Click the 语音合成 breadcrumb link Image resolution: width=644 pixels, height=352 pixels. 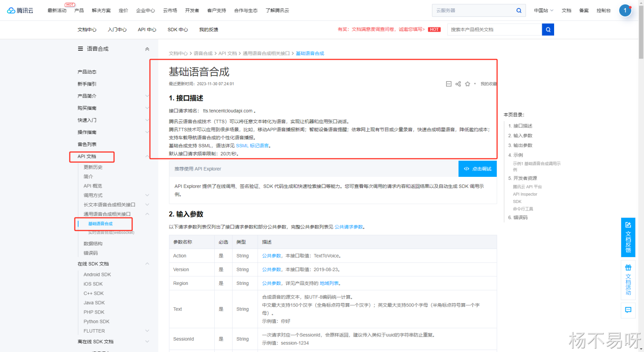(203, 54)
